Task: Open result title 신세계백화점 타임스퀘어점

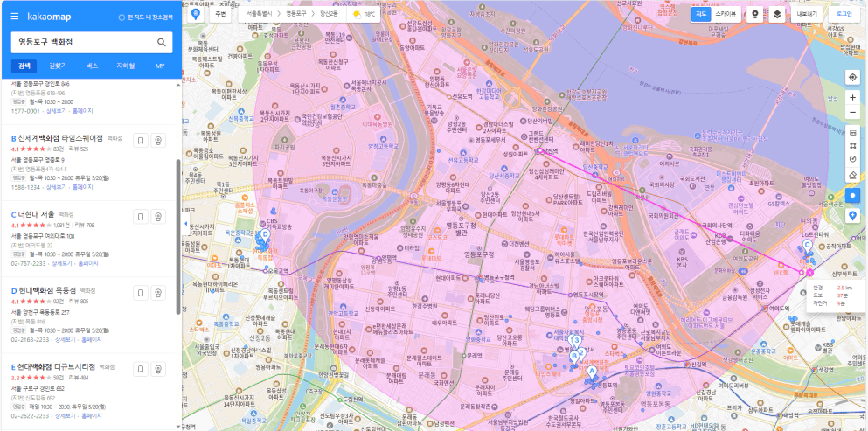Action: [60, 138]
